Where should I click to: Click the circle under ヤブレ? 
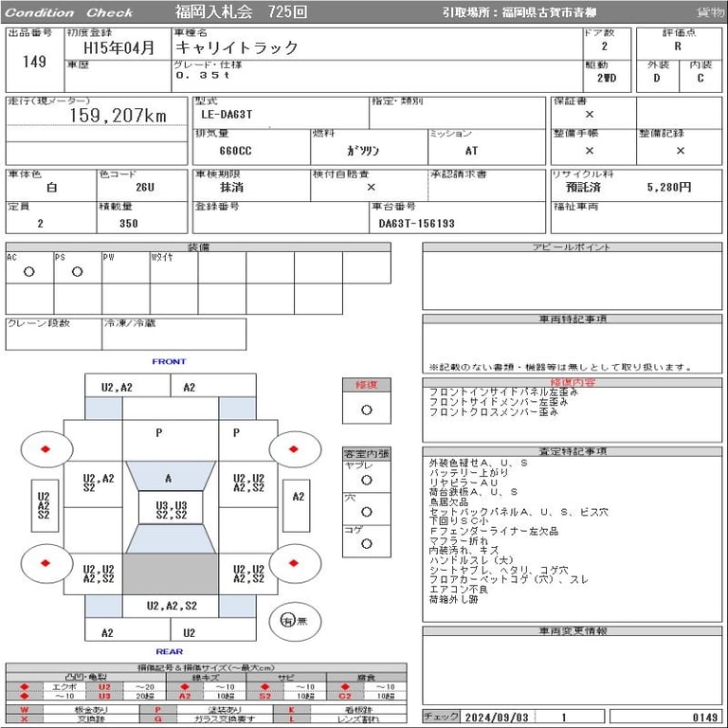pyautogui.click(x=366, y=480)
